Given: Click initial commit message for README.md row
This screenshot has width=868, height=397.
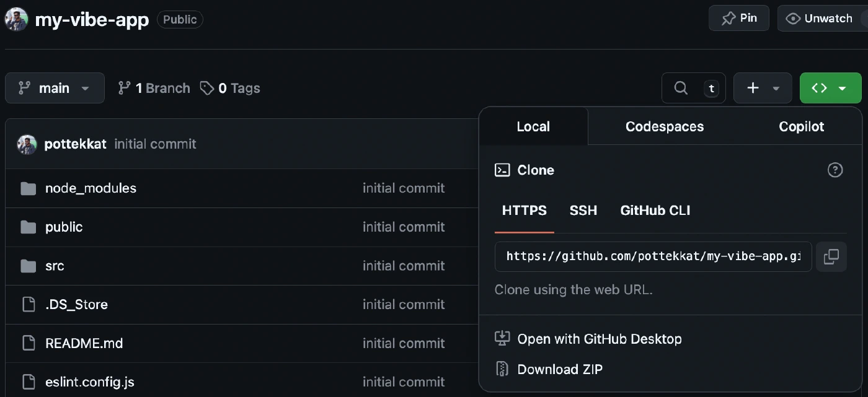Looking at the screenshot, I should [404, 343].
